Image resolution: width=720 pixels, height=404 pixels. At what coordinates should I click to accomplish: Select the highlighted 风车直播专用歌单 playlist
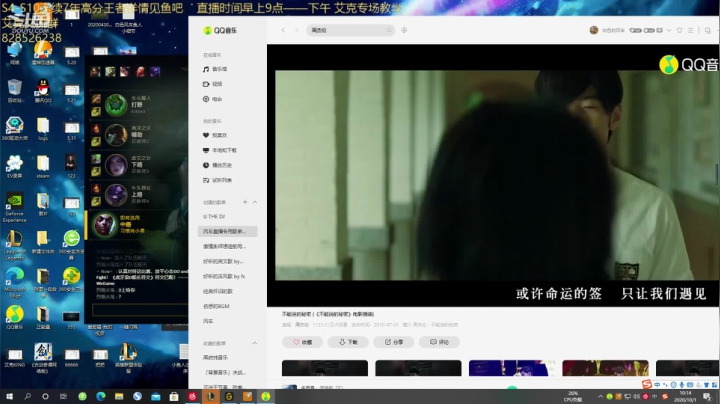(228, 231)
